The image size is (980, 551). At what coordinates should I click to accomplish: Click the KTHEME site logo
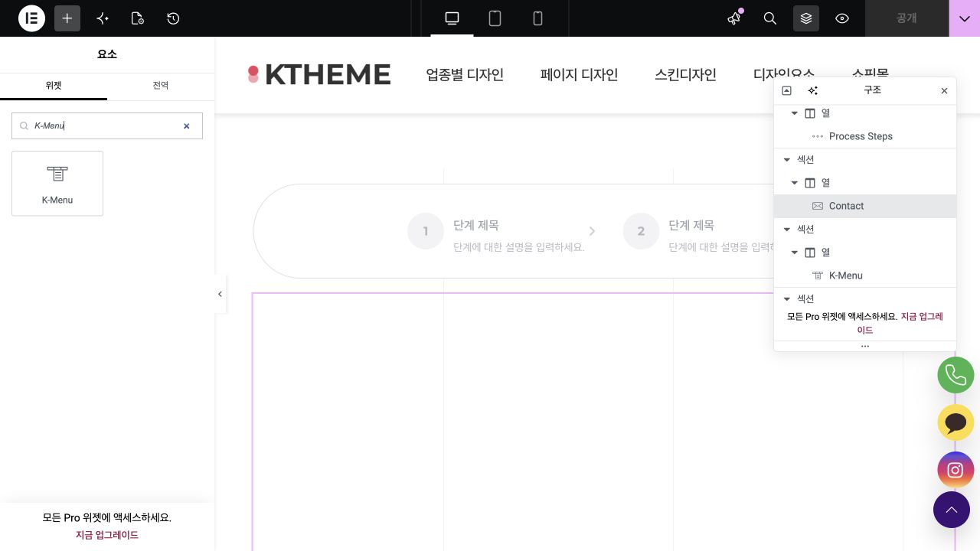click(x=319, y=74)
